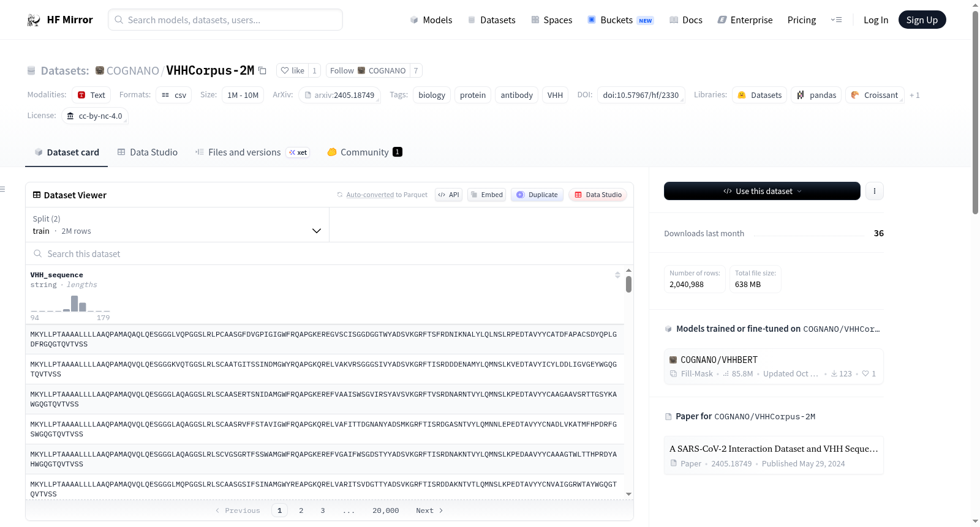Click the page vertical scrollbar thumb

coord(976,113)
